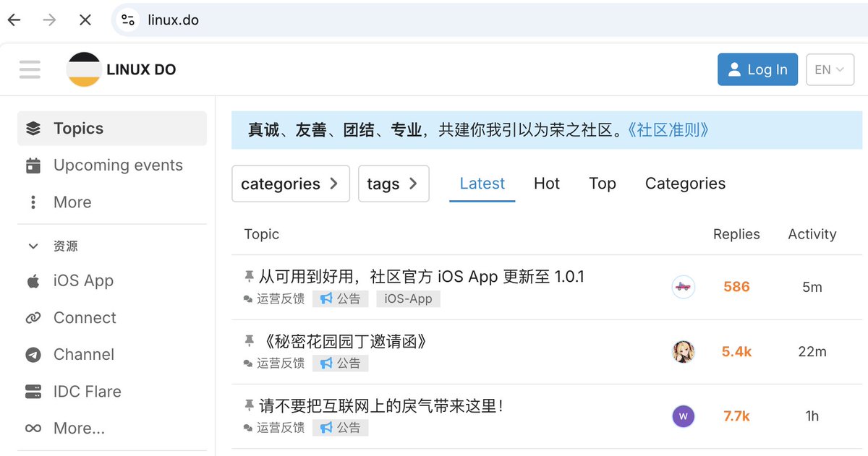The height and width of the screenshot is (456, 868).
Task: Click the 公告 tag on iOS App topic
Action: [x=341, y=298]
